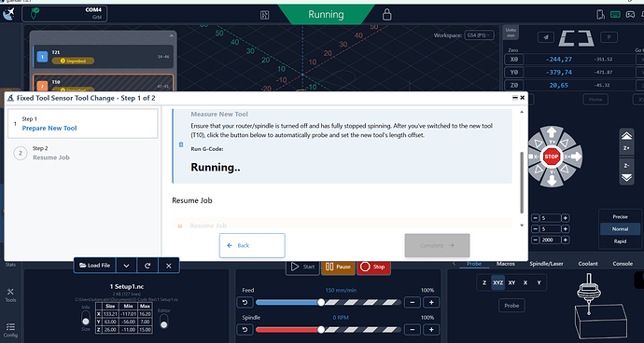Select tool T10 row in the tool list
This screenshot has width=644, height=343.
click(103, 83)
